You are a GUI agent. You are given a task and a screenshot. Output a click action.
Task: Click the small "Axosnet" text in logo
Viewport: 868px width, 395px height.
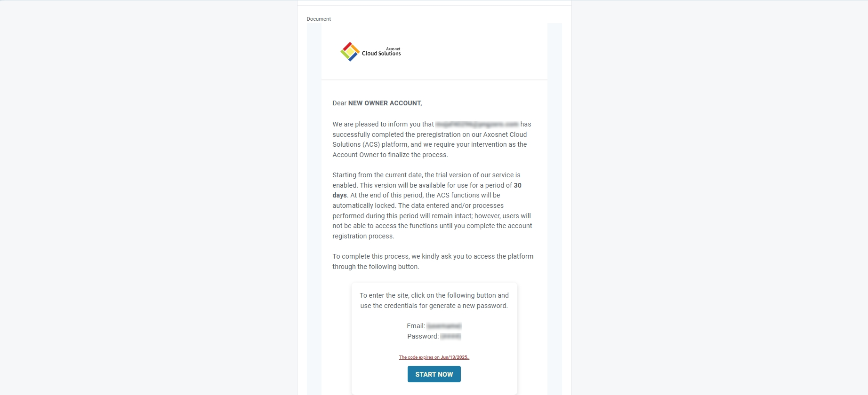coord(393,48)
